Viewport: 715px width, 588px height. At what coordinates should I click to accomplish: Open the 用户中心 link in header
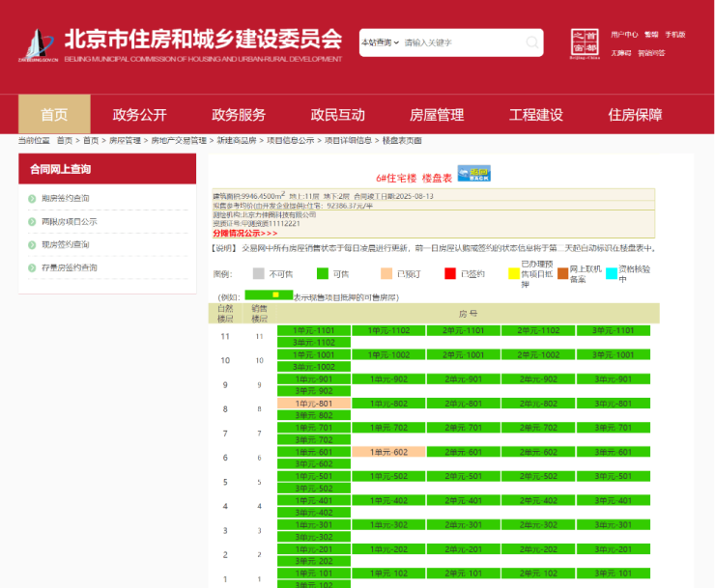624,34
